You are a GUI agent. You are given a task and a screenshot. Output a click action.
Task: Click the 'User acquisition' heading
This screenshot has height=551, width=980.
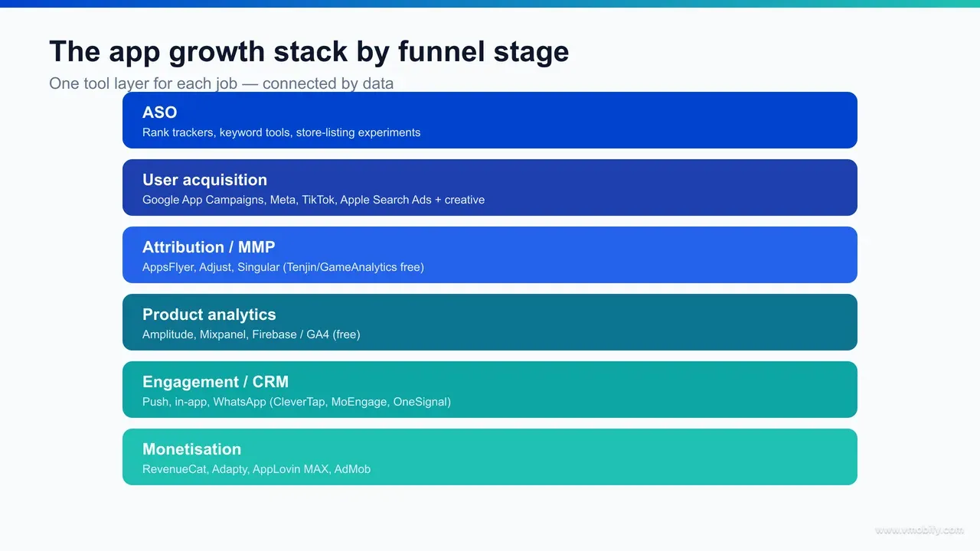point(204,180)
